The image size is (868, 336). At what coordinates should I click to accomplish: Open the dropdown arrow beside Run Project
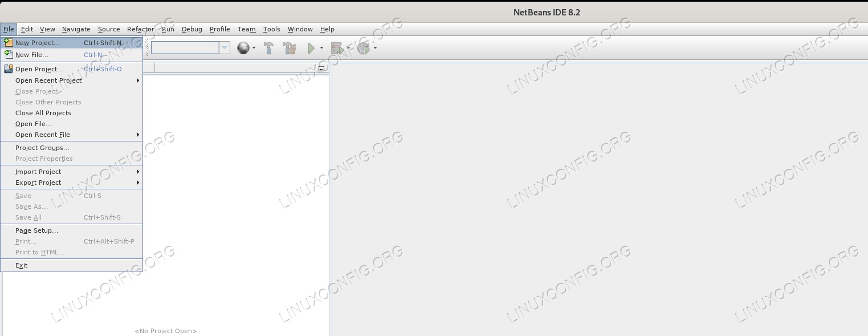coord(321,48)
